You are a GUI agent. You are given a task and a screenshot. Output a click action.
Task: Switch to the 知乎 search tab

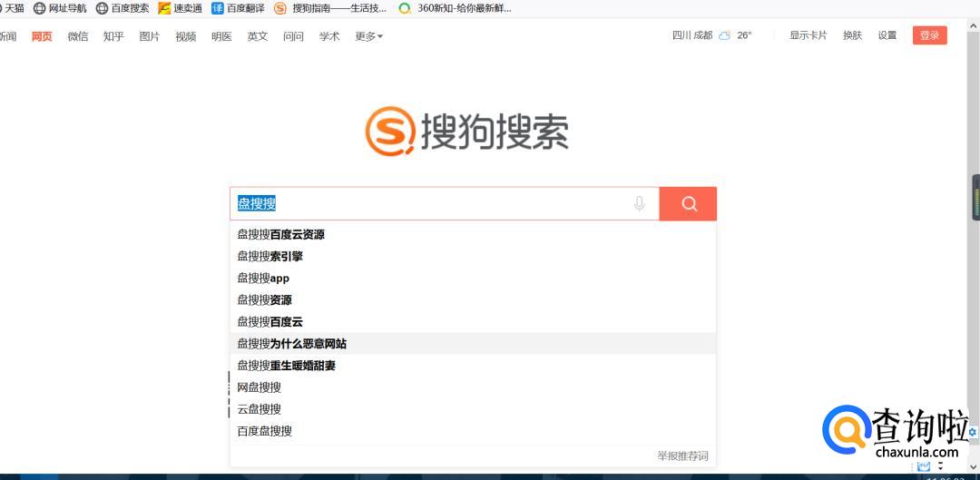(113, 36)
